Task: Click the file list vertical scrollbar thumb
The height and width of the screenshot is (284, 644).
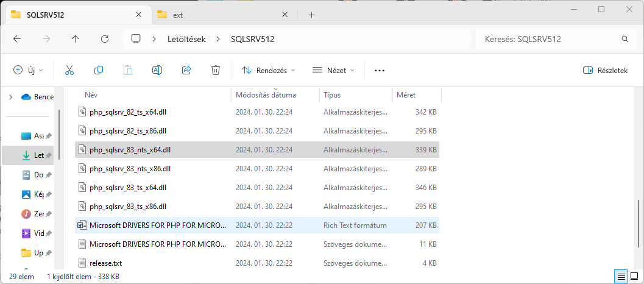Action: pos(638,224)
